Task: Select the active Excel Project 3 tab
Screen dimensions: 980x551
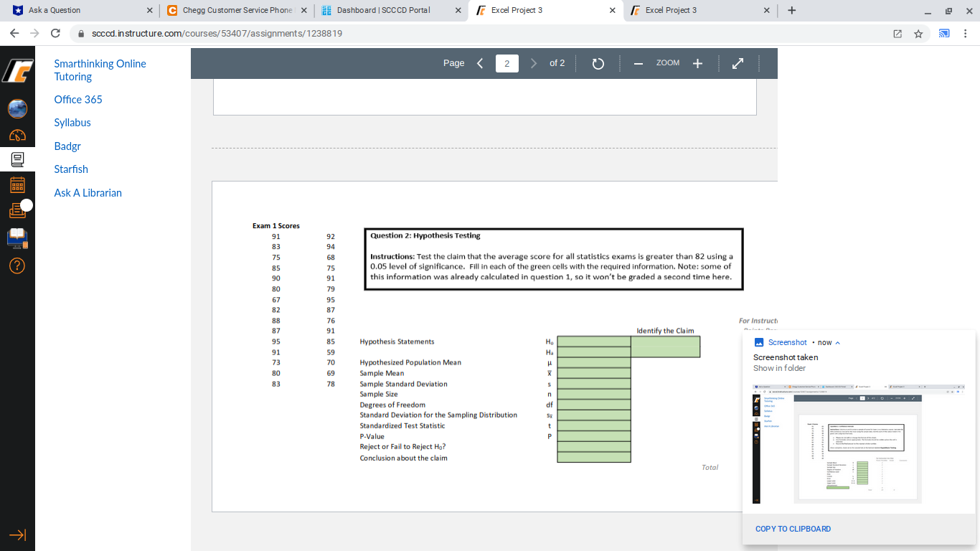Action: click(545, 11)
